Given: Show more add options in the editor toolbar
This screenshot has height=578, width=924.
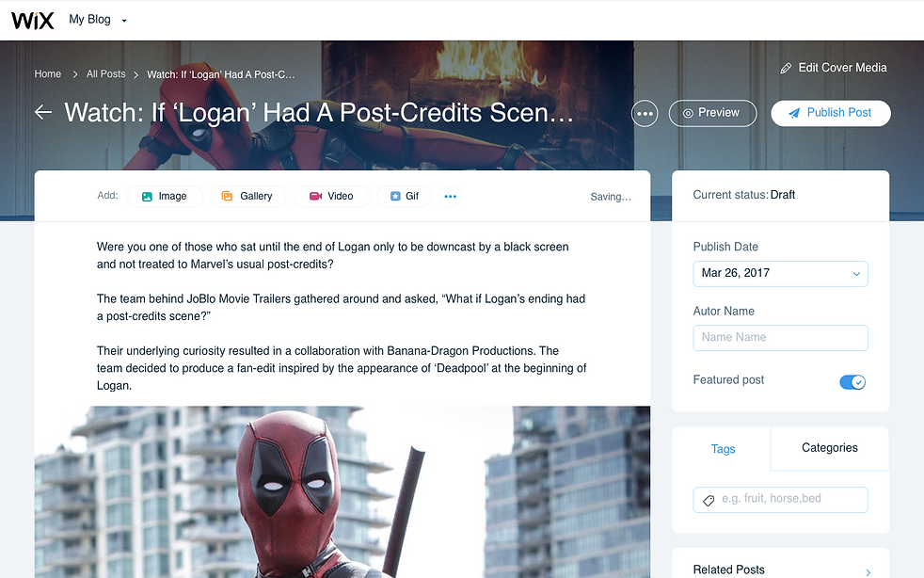Looking at the screenshot, I should coord(450,197).
